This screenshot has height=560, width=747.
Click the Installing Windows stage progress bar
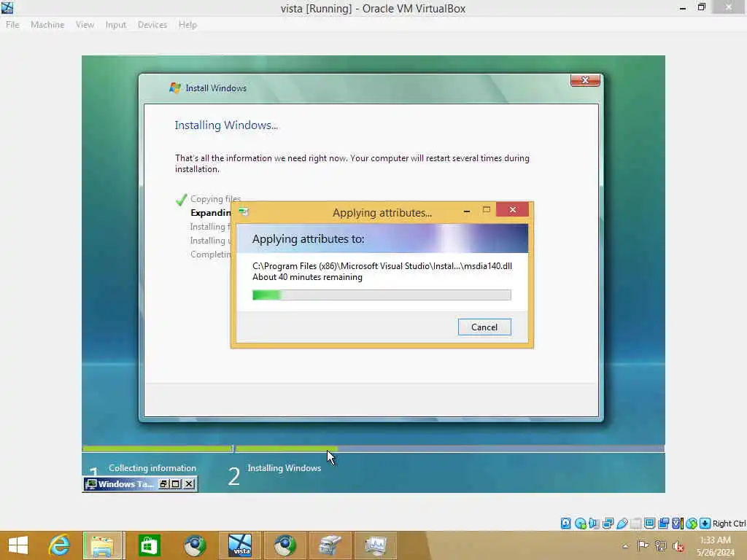click(x=449, y=448)
